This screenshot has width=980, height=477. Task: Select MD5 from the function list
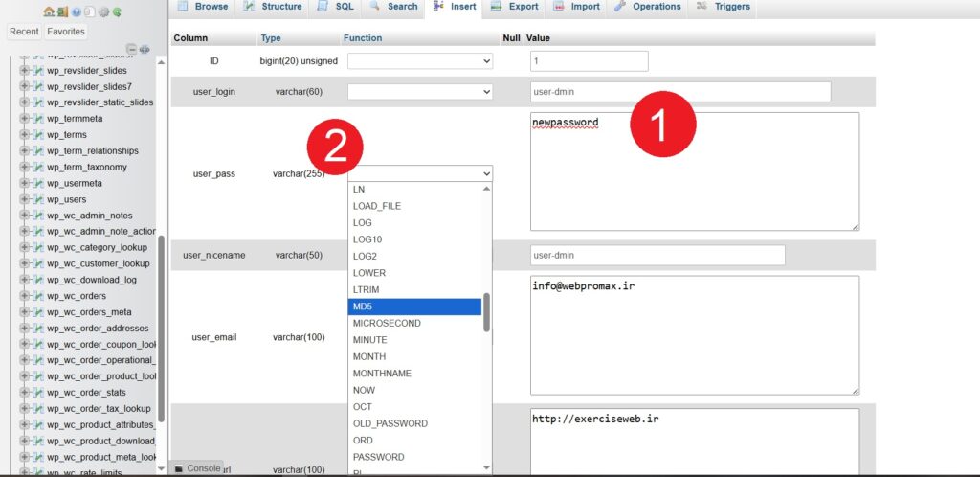click(x=414, y=307)
